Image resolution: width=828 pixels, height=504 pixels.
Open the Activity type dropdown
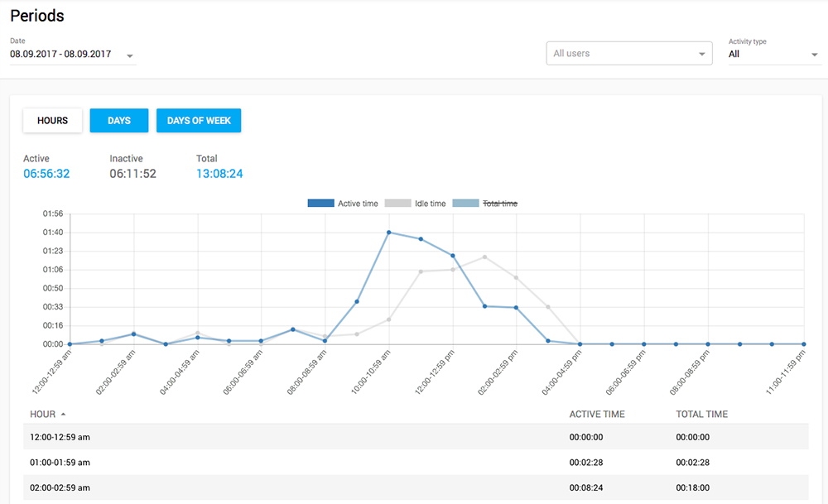click(x=774, y=55)
